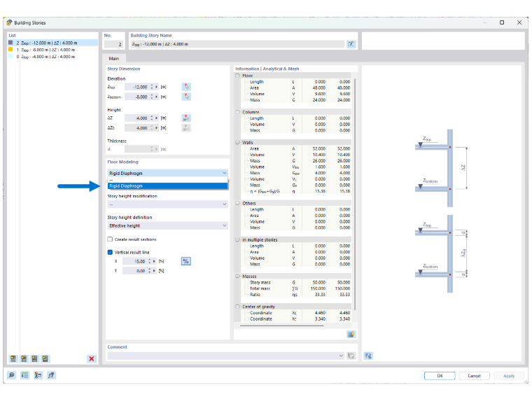Viewport: 532px width, 399px height.
Task: Click Total mass value 150.000
Action: click(319, 288)
